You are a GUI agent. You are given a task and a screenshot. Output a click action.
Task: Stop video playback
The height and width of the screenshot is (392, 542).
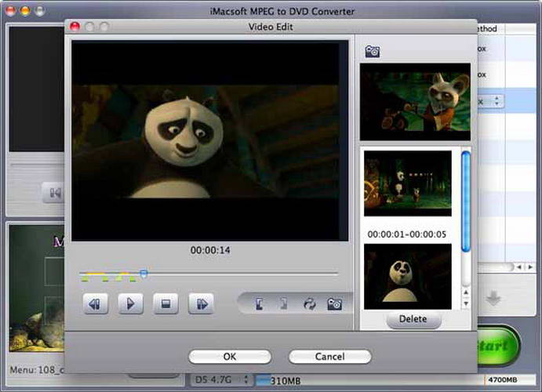click(166, 304)
